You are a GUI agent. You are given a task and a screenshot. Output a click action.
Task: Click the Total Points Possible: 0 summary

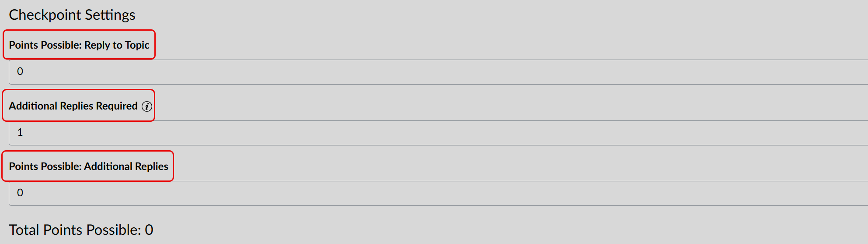(x=81, y=230)
